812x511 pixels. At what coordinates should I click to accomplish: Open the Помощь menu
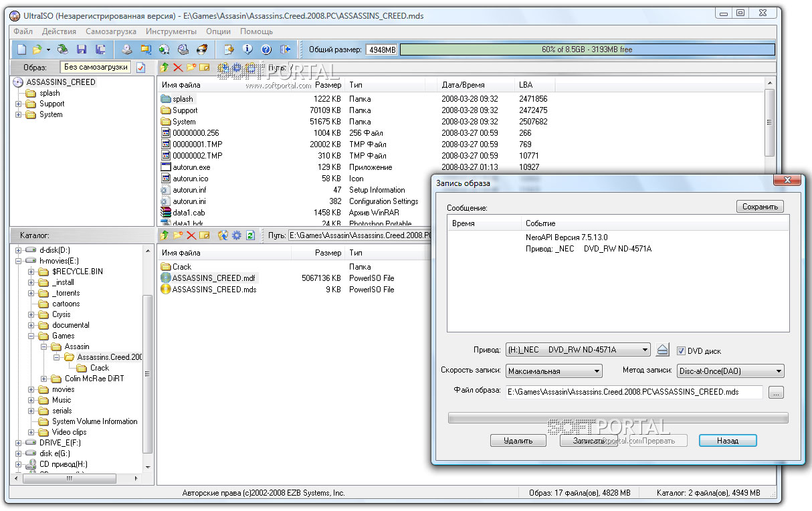[257, 31]
